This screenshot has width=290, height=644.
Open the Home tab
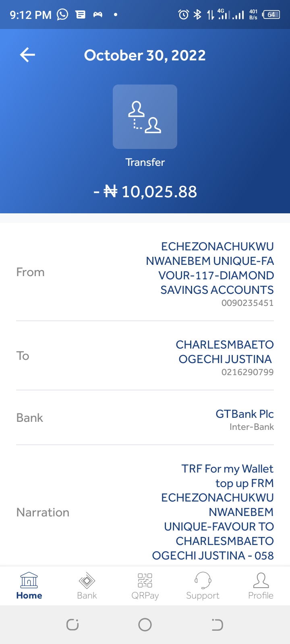[29, 586]
